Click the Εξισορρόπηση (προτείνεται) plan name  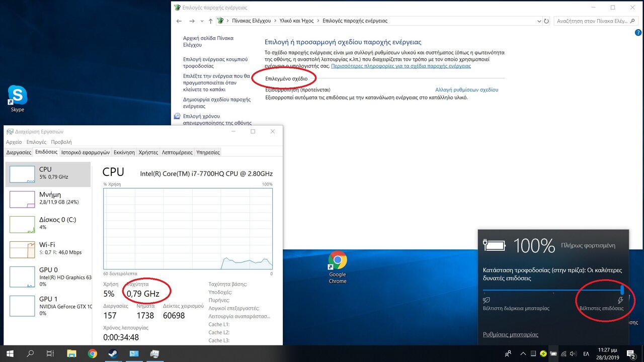tap(298, 89)
